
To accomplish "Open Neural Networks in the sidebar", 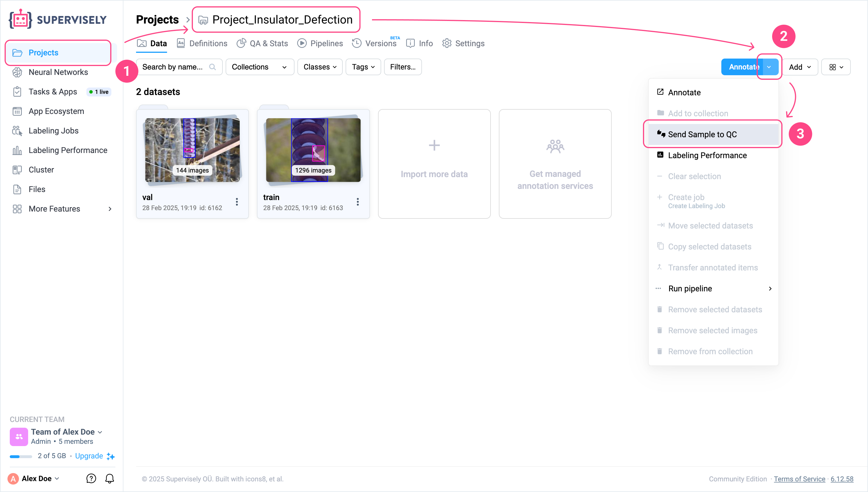I will click(x=58, y=72).
